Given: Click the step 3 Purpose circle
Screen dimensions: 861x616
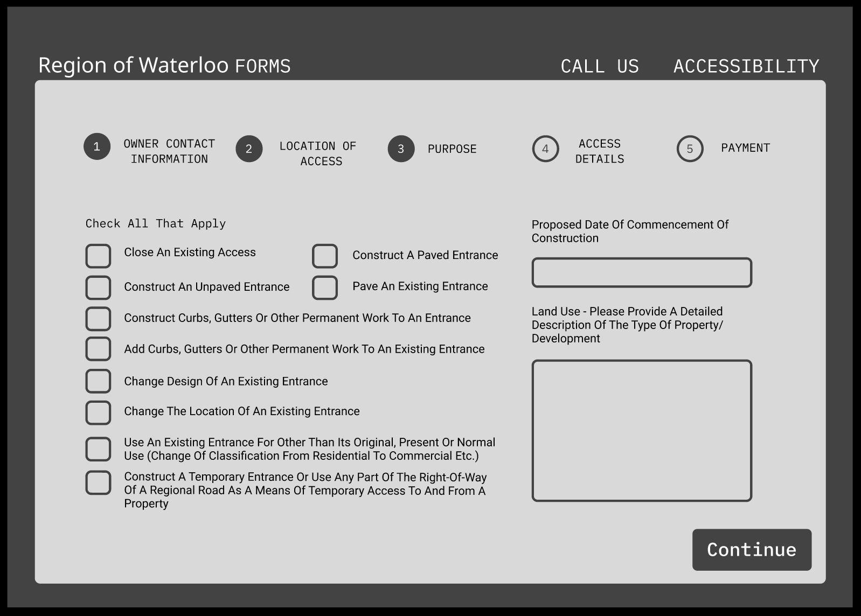Looking at the screenshot, I should point(401,149).
